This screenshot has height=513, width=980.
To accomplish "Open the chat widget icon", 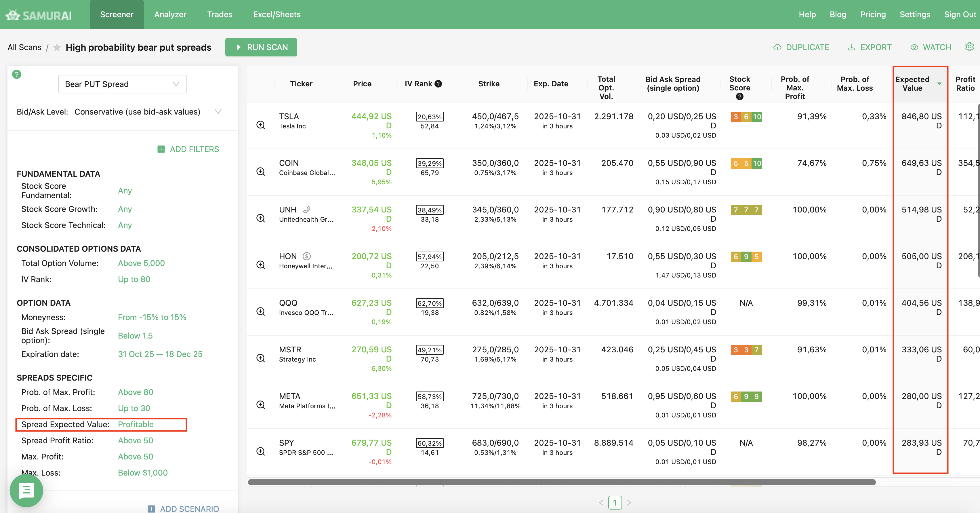I will [x=26, y=490].
